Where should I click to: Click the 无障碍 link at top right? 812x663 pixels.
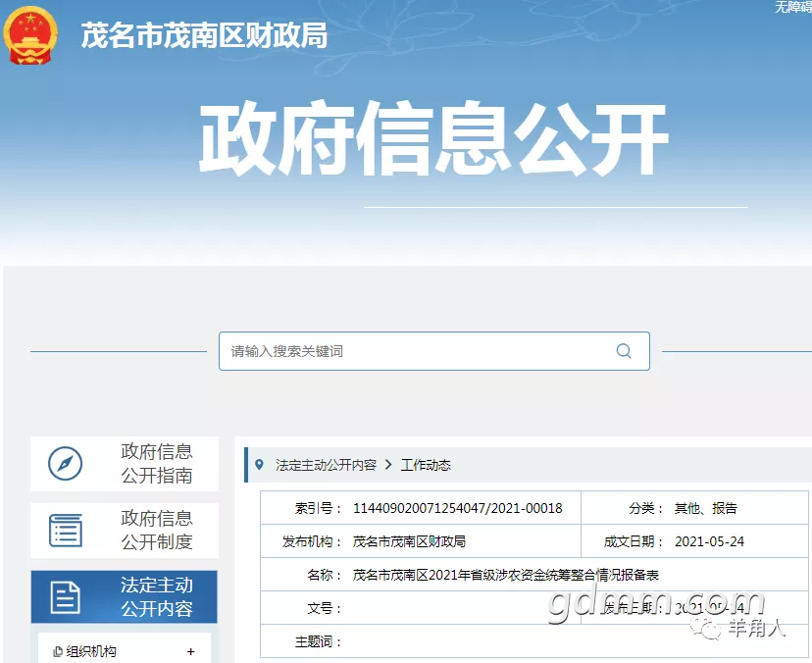792,7
